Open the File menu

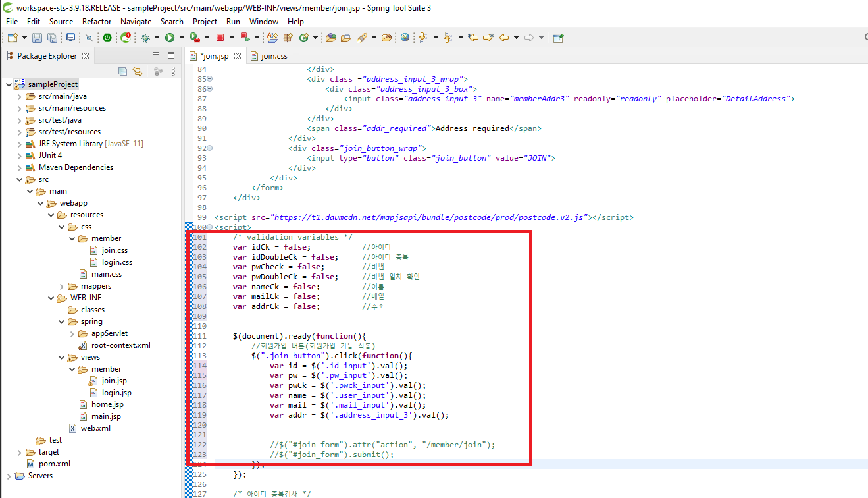[x=12, y=21]
